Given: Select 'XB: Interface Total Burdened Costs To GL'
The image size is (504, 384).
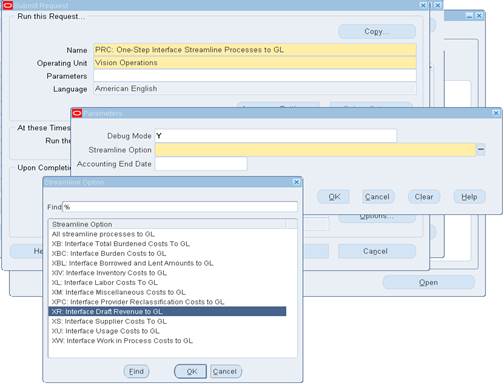Looking at the screenshot, I should [167, 244].
